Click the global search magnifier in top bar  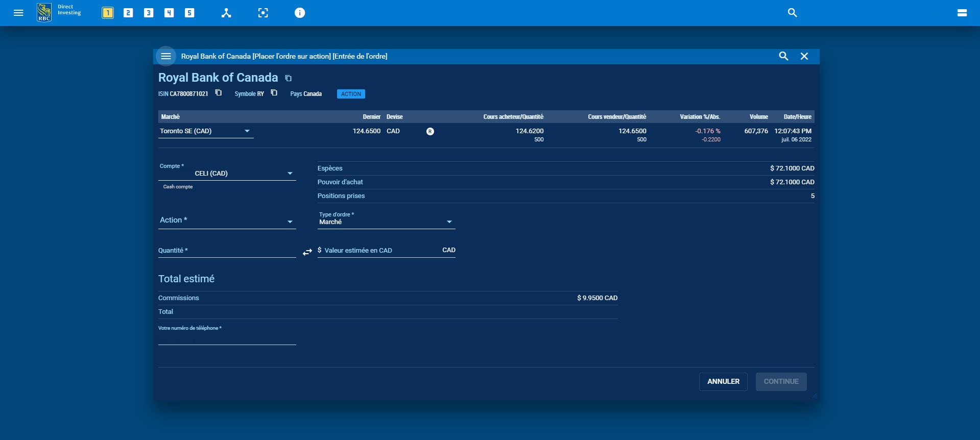(x=792, y=13)
